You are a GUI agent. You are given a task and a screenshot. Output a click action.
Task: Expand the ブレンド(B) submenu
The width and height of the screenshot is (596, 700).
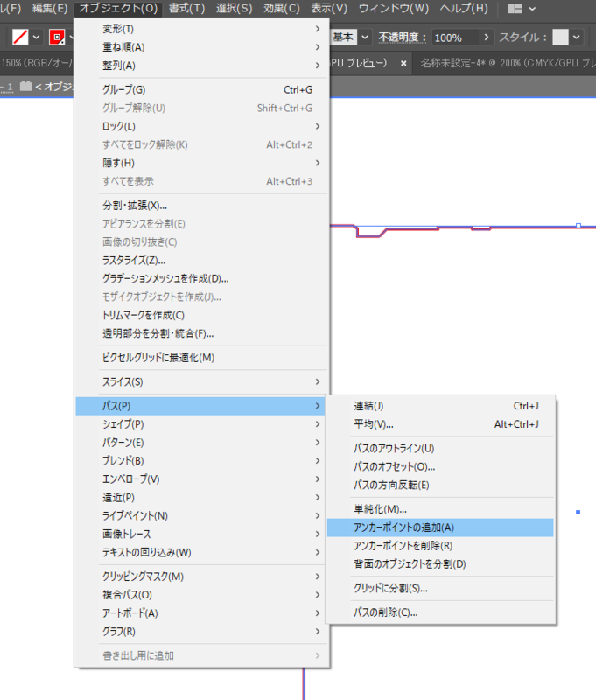tap(202, 461)
